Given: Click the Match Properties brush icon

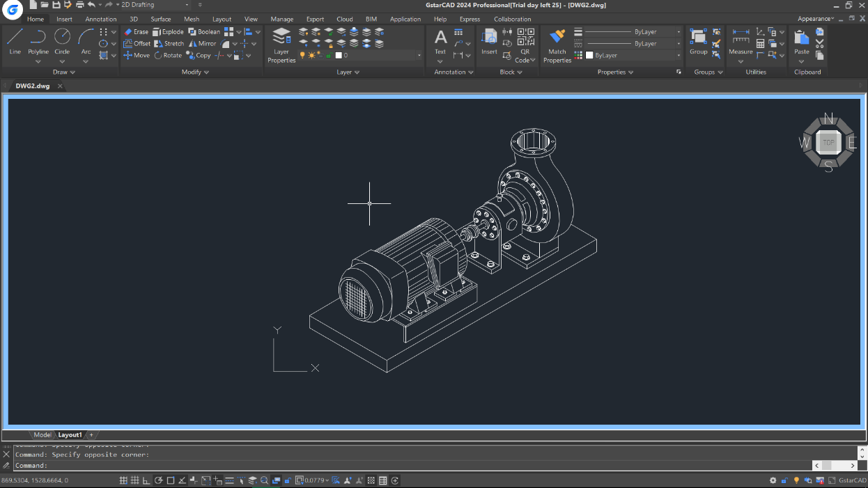Looking at the screenshot, I should [557, 37].
